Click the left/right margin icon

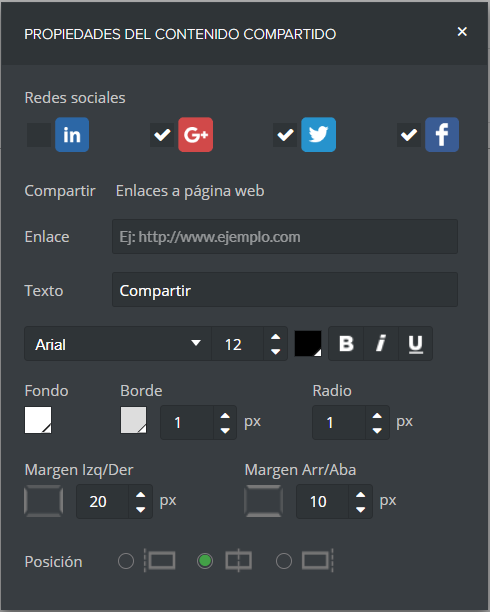(x=44, y=501)
